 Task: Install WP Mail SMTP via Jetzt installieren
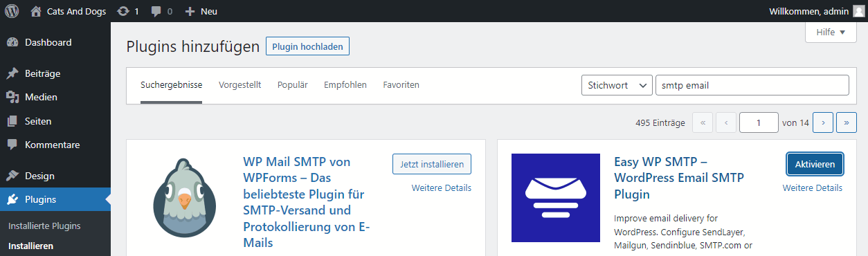coord(432,165)
